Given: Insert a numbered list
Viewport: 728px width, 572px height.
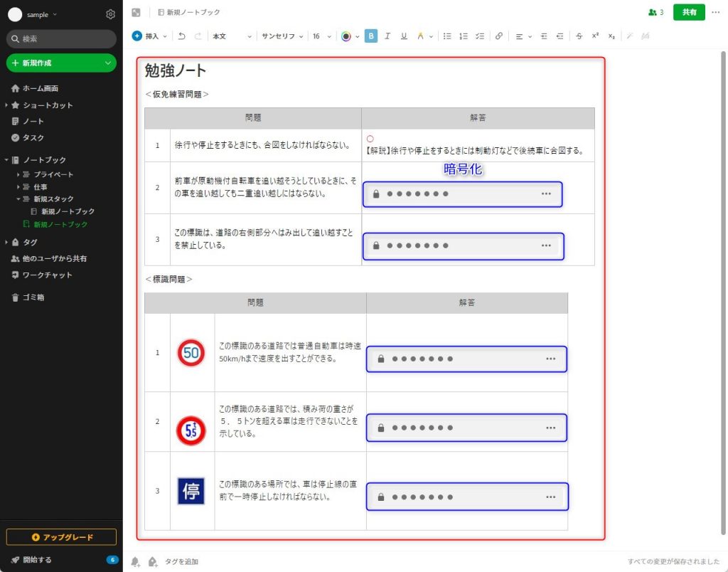Looking at the screenshot, I should point(464,36).
